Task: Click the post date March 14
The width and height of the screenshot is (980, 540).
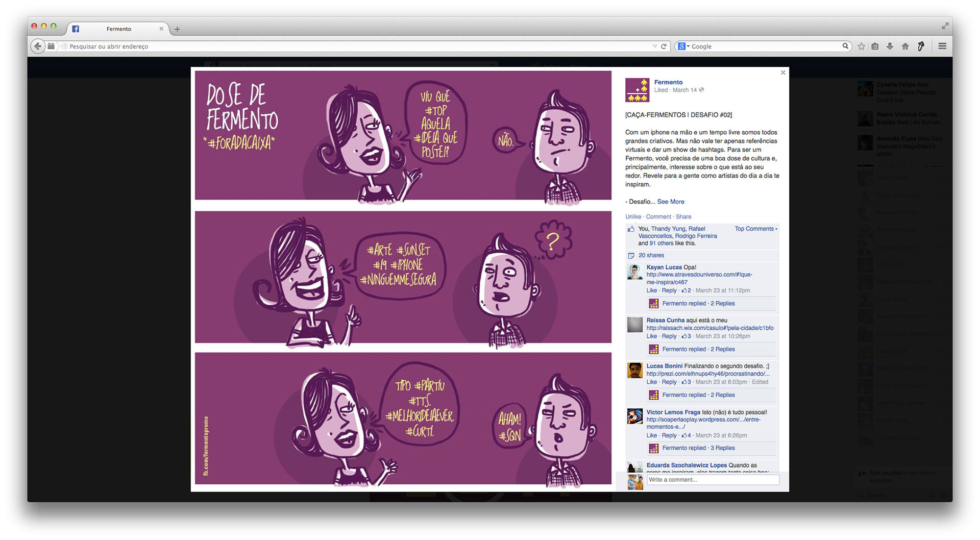Action: [684, 90]
